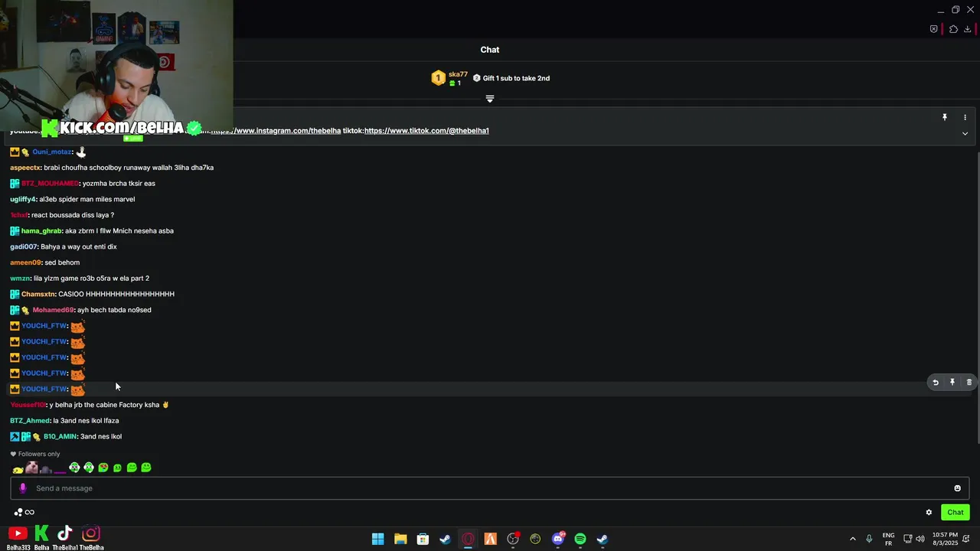Click username aspeectx
The height and width of the screenshot is (551, 980).
(x=24, y=168)
